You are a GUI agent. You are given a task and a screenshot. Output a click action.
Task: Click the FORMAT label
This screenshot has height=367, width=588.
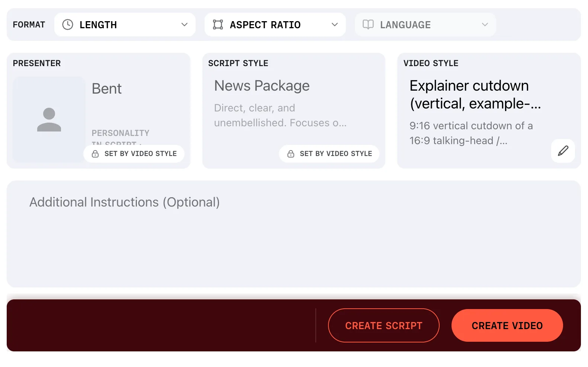click(x=29, y=25)
